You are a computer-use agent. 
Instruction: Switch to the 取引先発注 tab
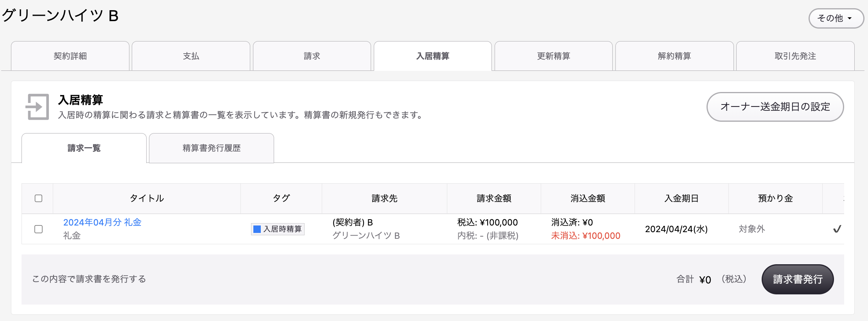point(795,56)
